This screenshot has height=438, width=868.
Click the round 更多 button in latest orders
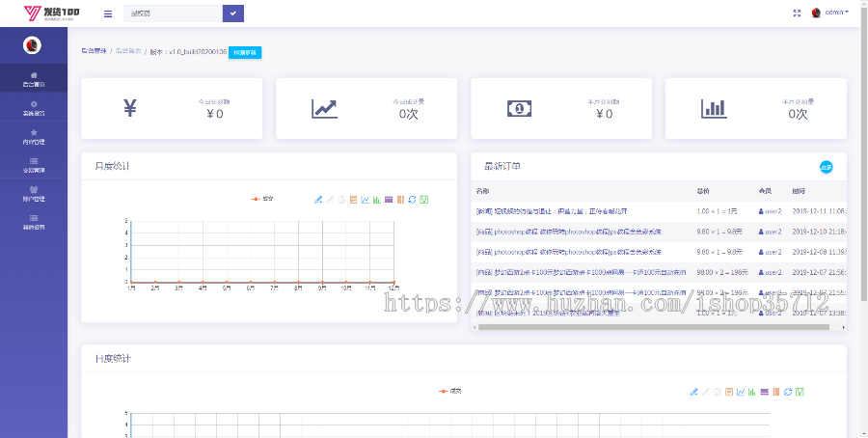pos(826,167)
